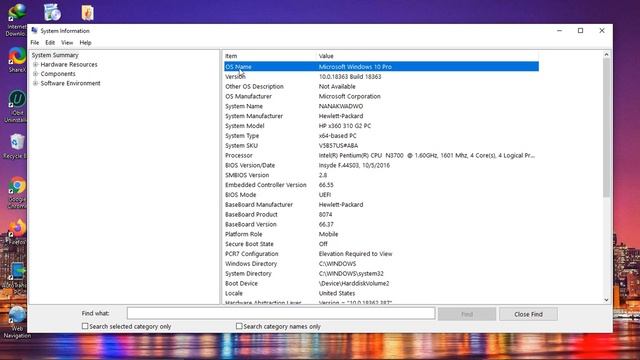
Task: Click the value HP x360 310 G2 PC
Action: 345,126
